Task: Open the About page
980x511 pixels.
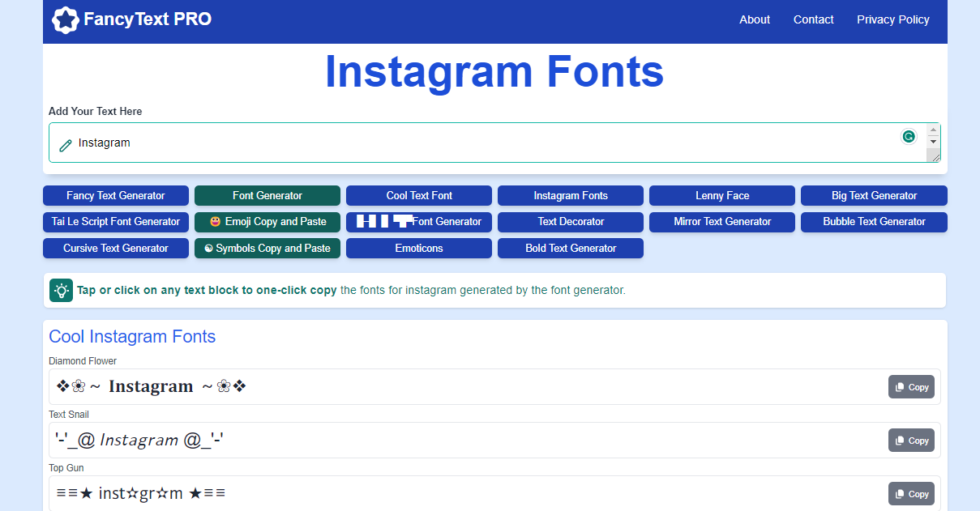Action: pyautogui.click(x=755, y=19)
